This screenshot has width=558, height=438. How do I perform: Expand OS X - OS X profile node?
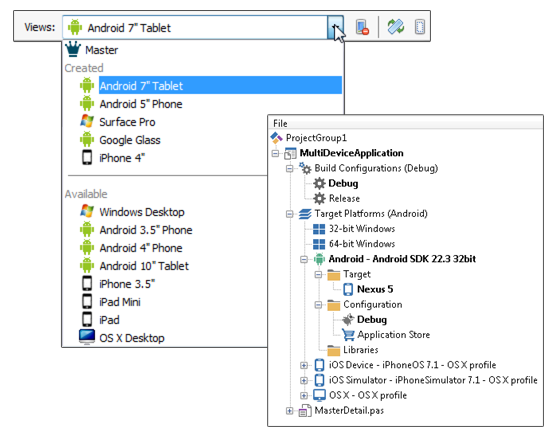point(304,395)
